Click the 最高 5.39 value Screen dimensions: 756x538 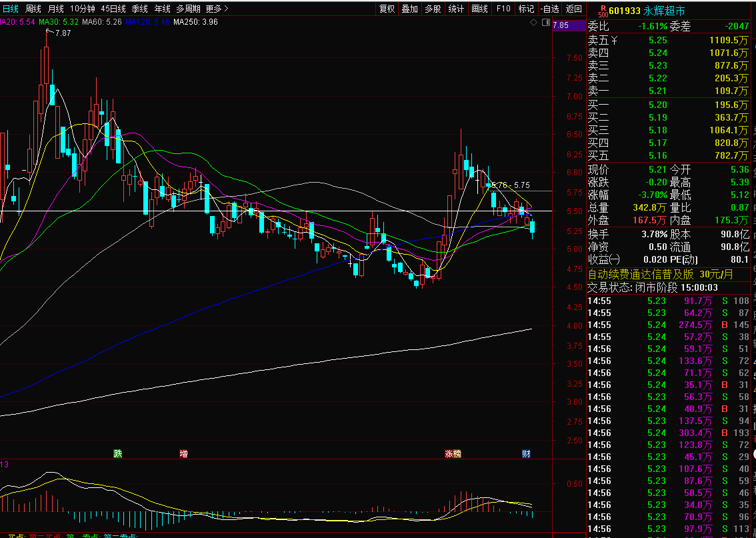(740, 183)
